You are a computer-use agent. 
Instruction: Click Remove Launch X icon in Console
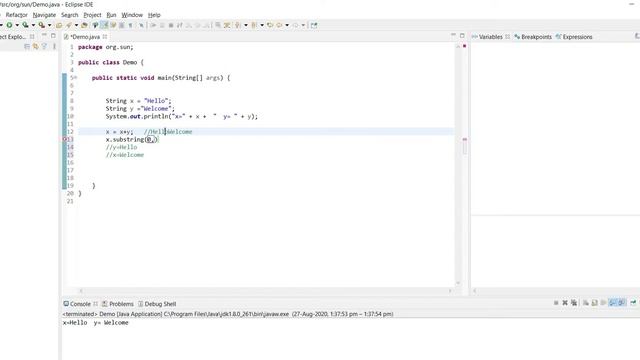coord(565,303)
